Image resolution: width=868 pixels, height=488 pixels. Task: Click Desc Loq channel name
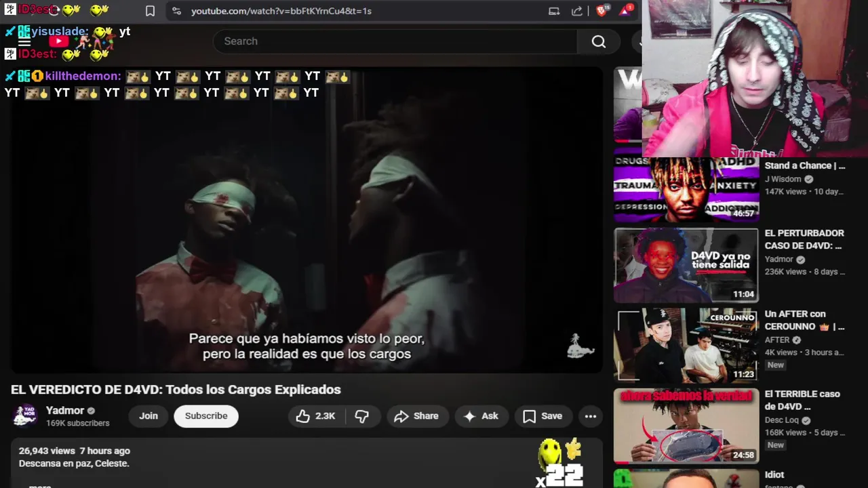pos(782,420)
